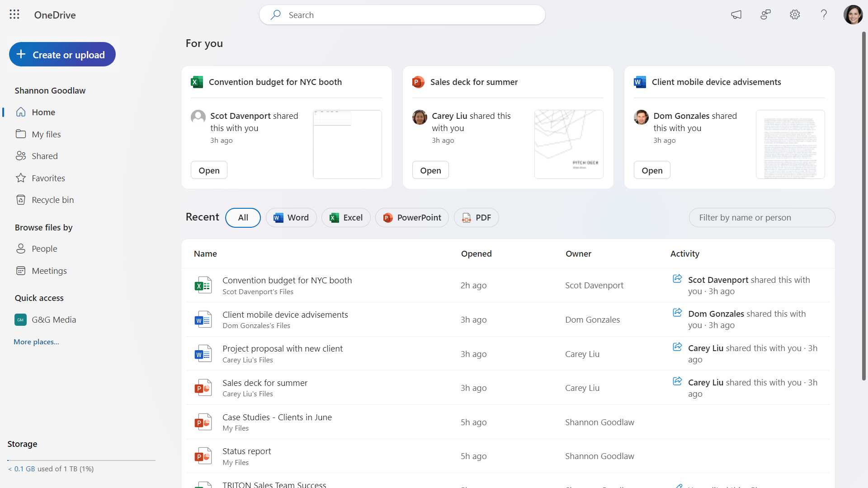Click the Filter by name or person field
The image size is (868, 488).
762,217
